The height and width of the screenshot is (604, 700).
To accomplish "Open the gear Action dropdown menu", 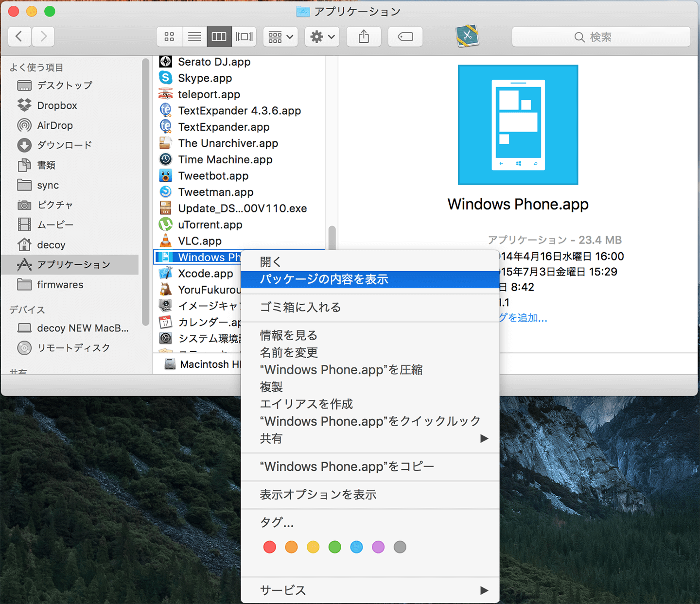I will pos(322,37).
